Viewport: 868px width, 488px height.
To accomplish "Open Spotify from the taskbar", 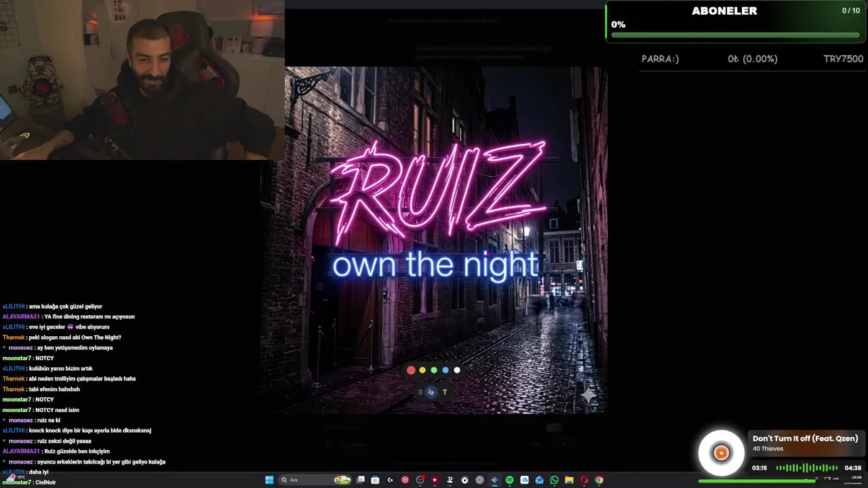I will (509, 480).
